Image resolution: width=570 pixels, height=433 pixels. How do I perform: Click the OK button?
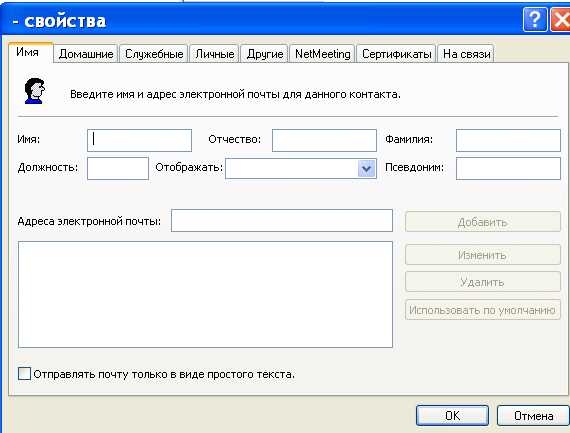coord(452,416)
